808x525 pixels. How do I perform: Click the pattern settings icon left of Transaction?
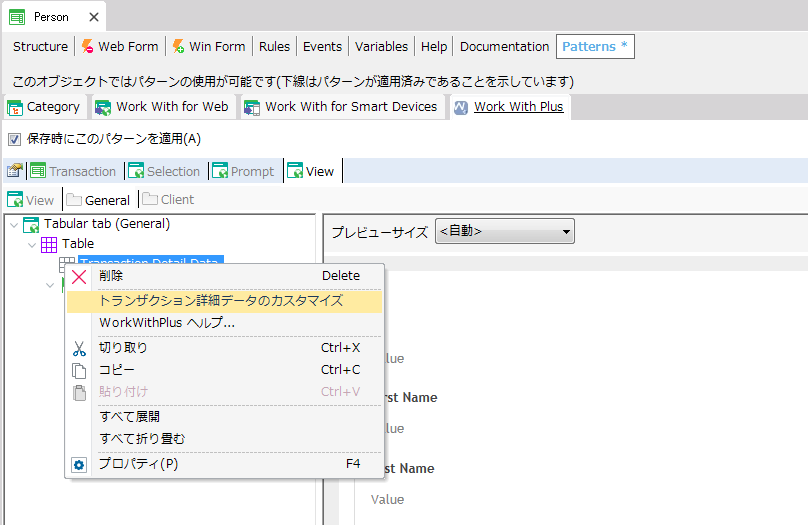click(14, 171)
